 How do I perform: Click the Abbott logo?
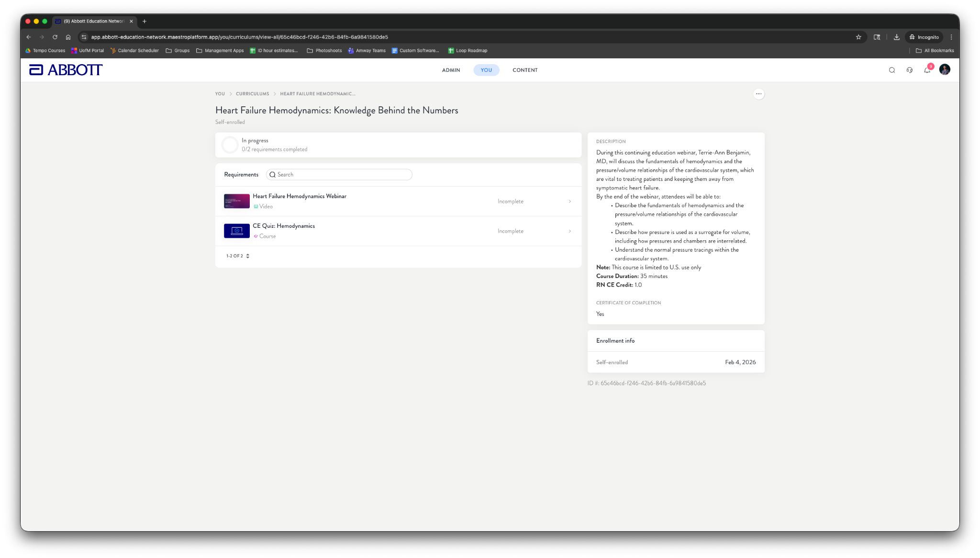point(66,70)
